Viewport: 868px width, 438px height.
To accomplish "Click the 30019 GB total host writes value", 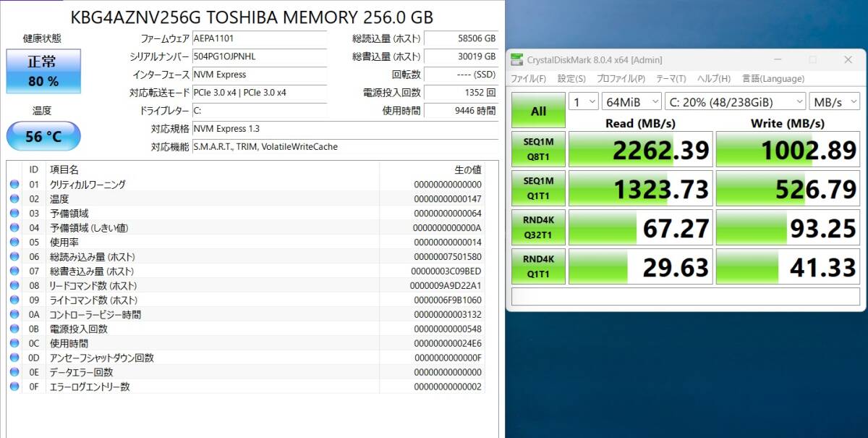I will (x=461, y=56).
